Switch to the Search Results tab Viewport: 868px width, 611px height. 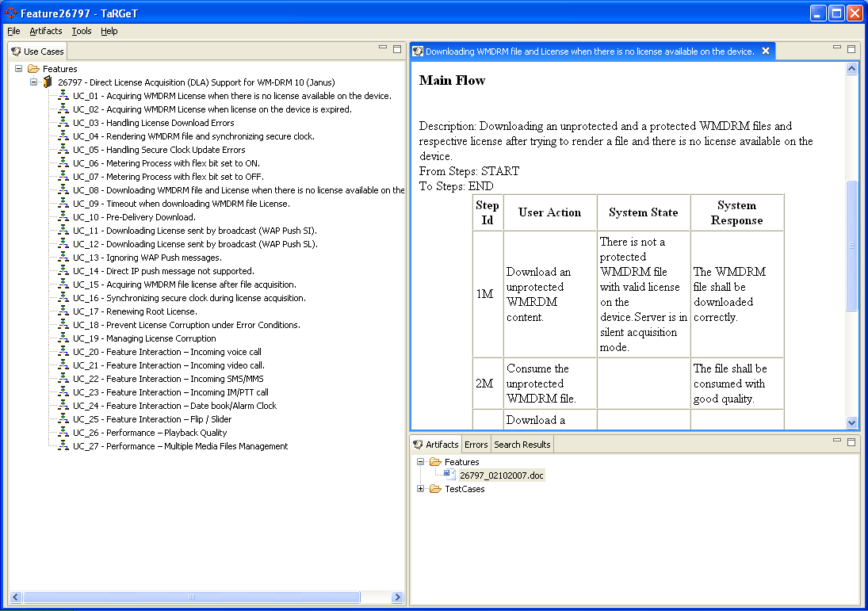click(522, 445)
